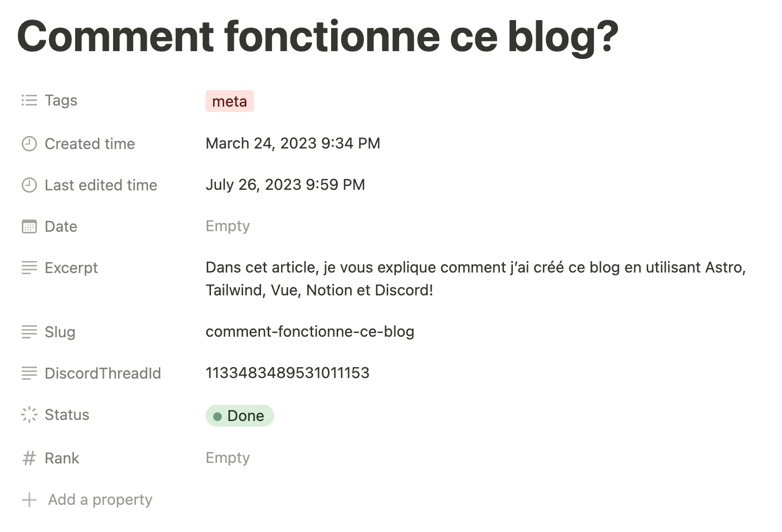This screenshot has height=532, width=782.
Task: Click the Created time clock icon
Action: point(29,144)
